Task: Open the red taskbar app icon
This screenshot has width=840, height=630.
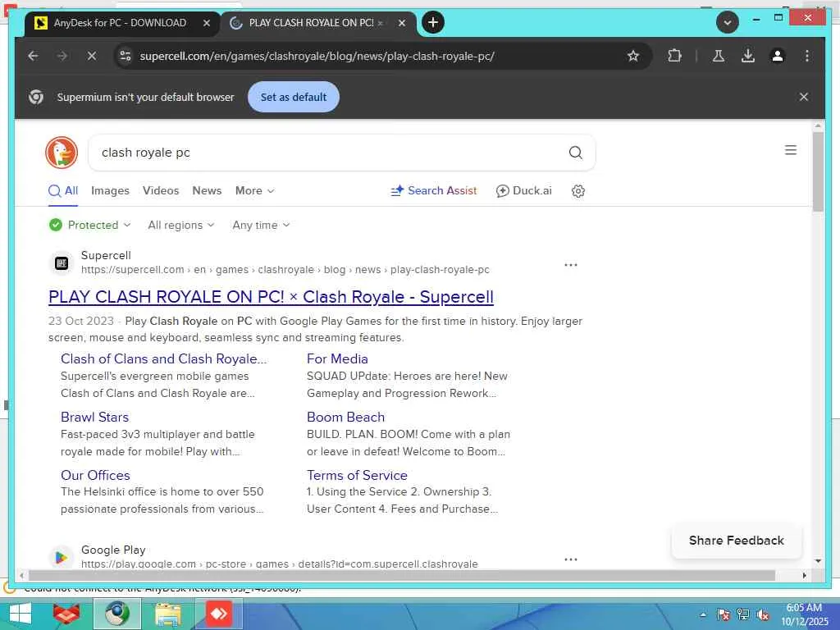Action: coord(66,614)
